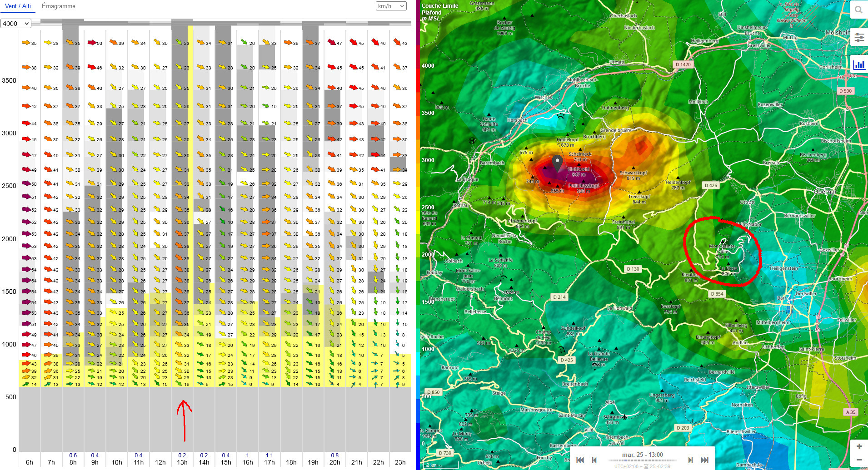Select the Vent / Alti tab
Screen dimensions: 868x470
tap(18, 6)
